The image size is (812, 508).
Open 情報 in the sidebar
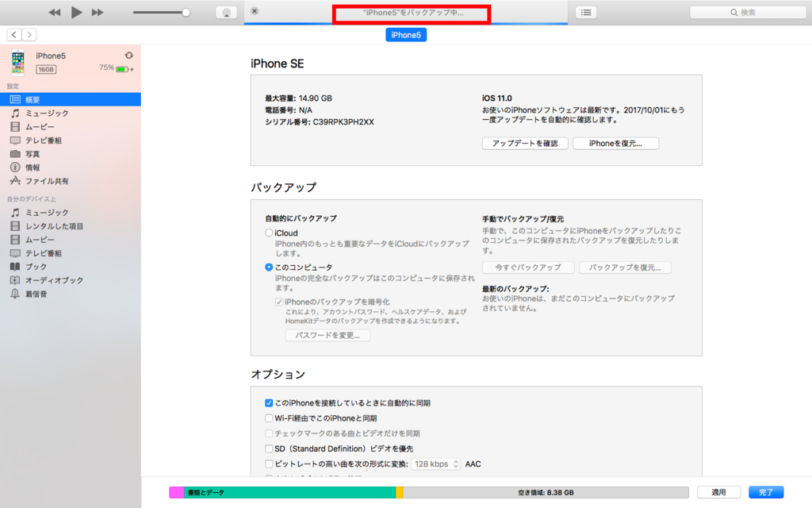click(71, 167)
